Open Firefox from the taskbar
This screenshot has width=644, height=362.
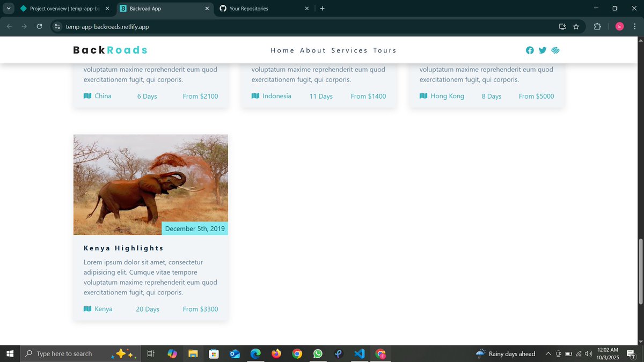(x=276, y=353)
